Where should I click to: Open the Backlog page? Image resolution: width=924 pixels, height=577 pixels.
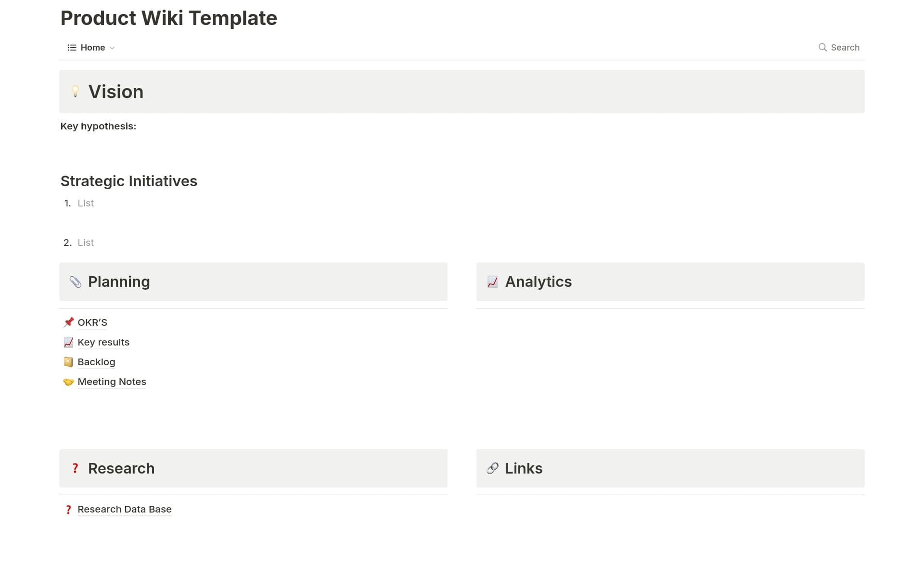[x=96, y=362]
